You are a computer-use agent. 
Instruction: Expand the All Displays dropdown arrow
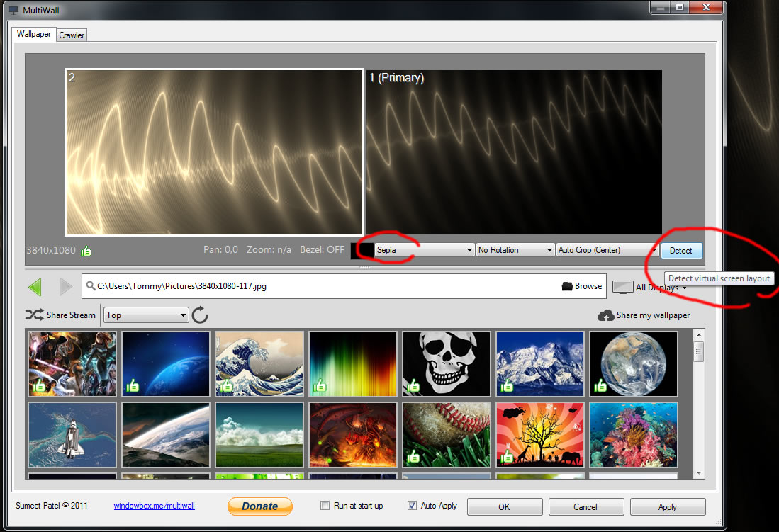pos(685,288)
